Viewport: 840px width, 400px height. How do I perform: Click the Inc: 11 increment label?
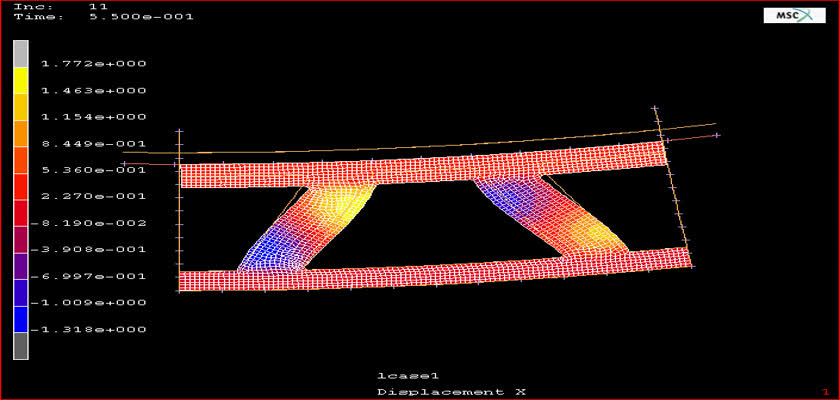tap(61, 7)
